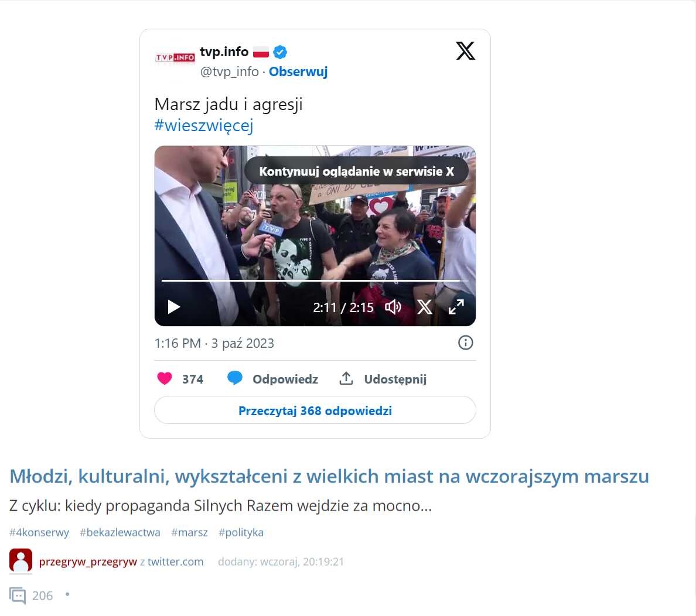Image resolution: width=696 pixels, height=616 pixels.
Task: Mute the video with speaker icon
Action: tap(393, 307)
